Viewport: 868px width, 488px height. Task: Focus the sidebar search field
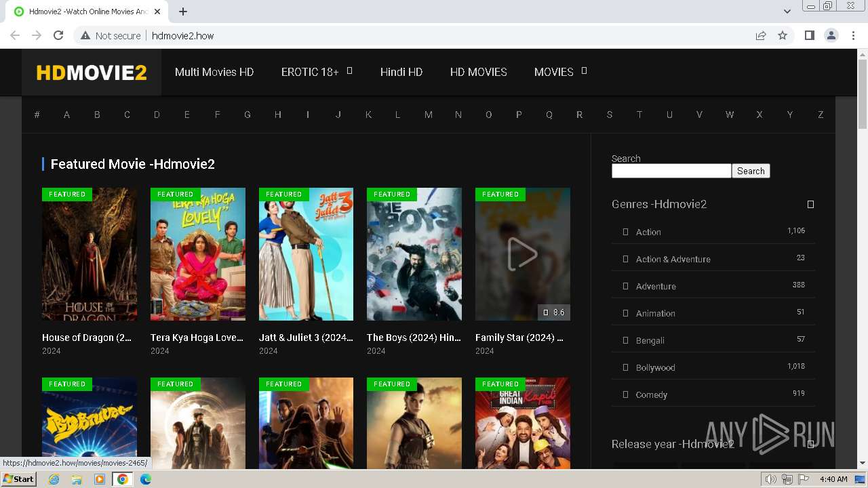[x=671, y=171]
